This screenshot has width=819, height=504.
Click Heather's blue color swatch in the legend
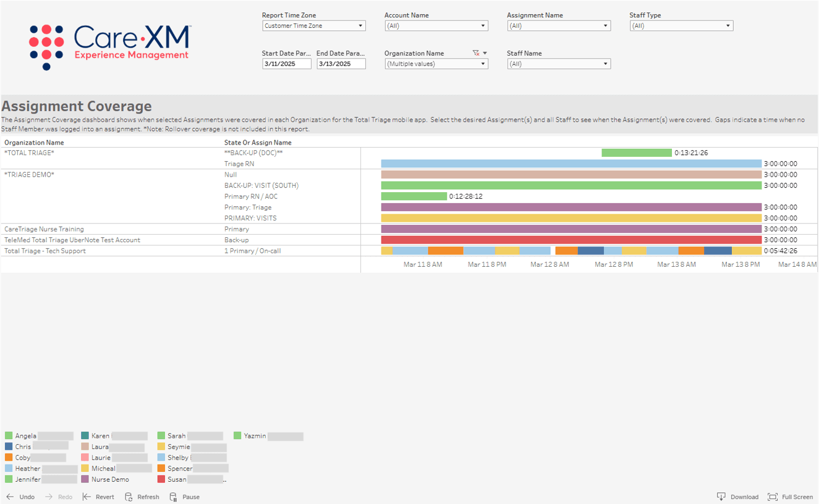[x=8, y=468]
